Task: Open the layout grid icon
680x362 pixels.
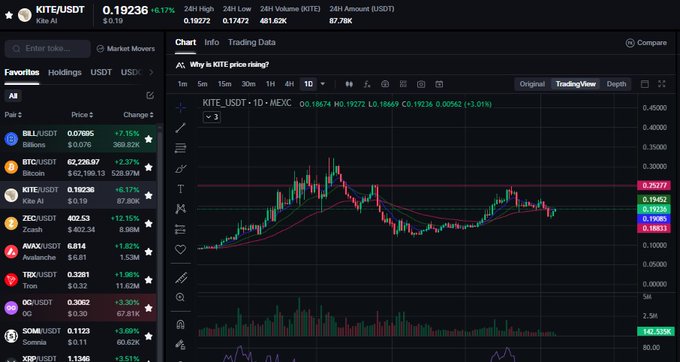Action: [403, 84]
